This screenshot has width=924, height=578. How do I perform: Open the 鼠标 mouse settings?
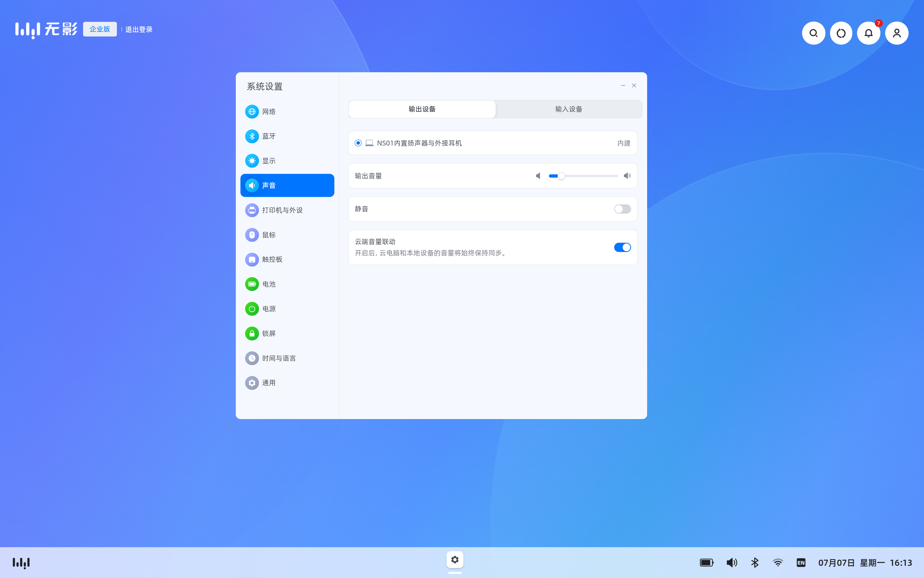coord(287,235)
